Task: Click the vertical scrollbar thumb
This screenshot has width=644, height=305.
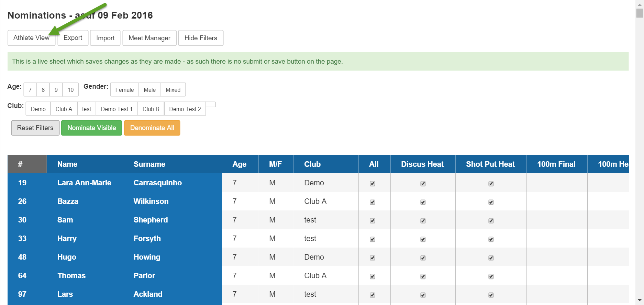Action: (640, 13)
